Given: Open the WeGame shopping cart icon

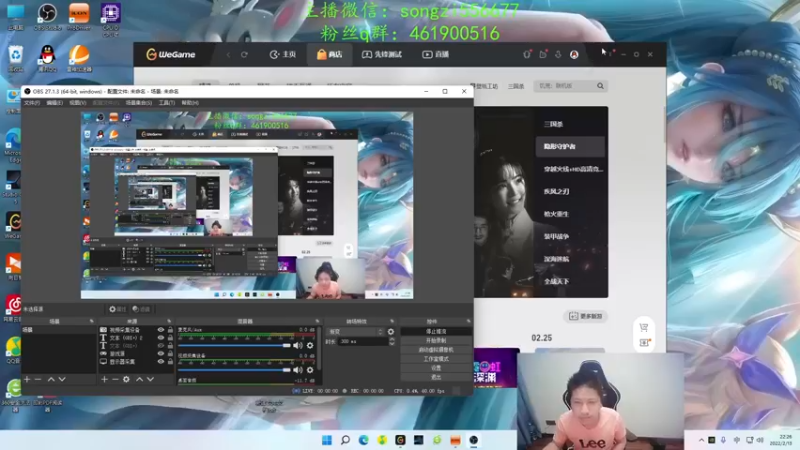Looking at the screenshot, I should point(644,327).
